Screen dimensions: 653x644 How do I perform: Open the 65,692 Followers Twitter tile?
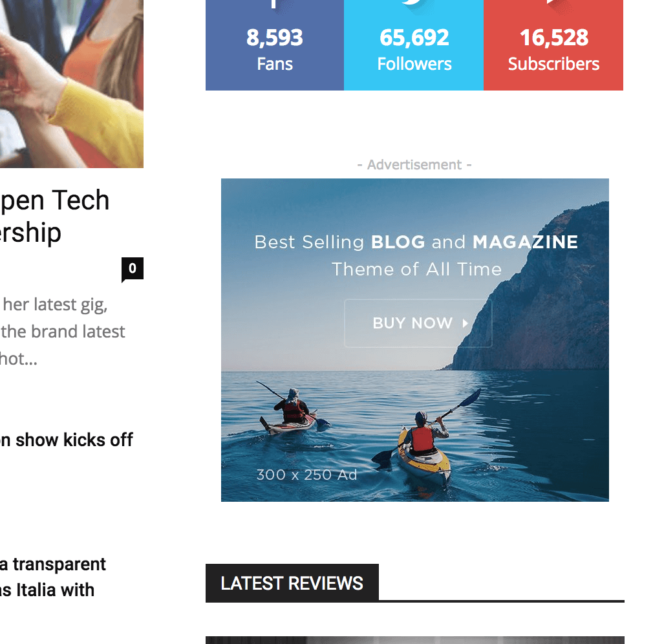pos(414,45)
